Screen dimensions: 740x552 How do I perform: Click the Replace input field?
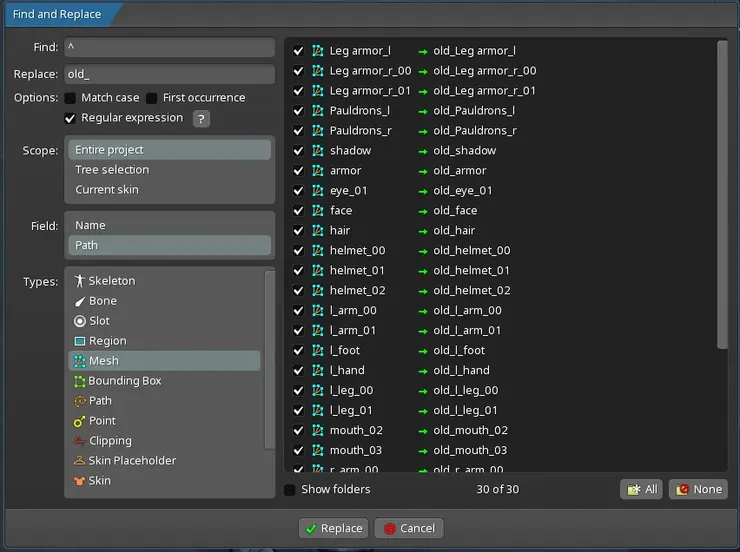pyautogui.click(x=169, y=74)
